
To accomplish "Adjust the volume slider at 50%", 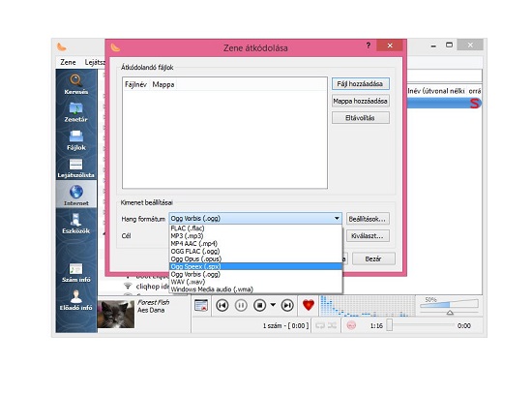I will [450, 306].
